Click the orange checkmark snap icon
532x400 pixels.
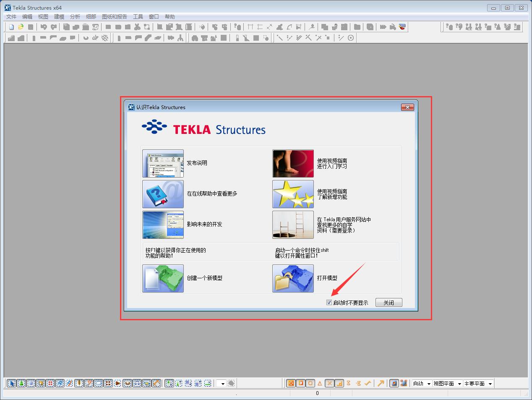pos(368,383)
